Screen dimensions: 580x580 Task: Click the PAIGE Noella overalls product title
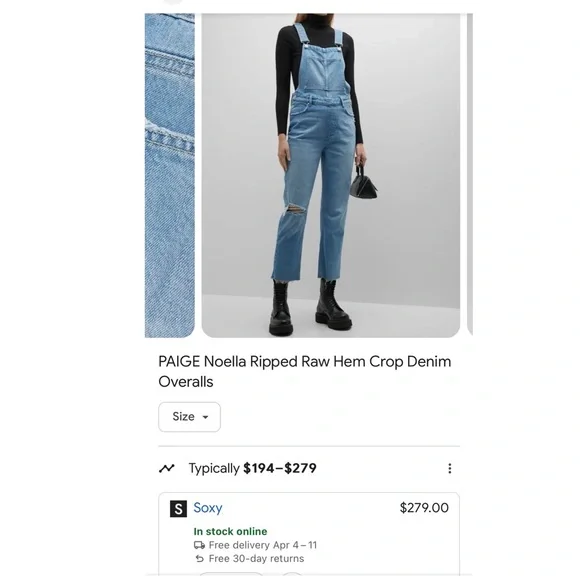point(304,371)
